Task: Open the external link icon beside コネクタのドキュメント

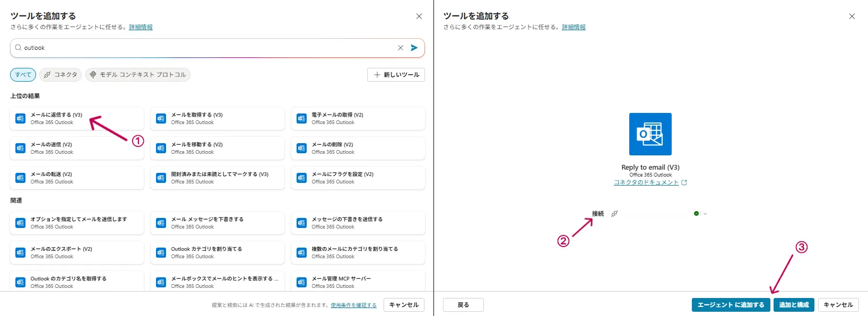Action: click(x=684, y=182)
